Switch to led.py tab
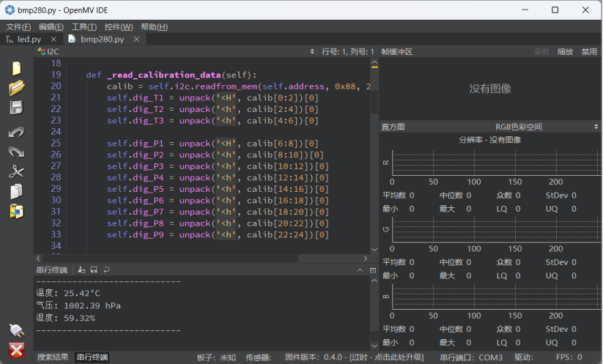Viewport: 603px width, 364px height. [29, 40]
